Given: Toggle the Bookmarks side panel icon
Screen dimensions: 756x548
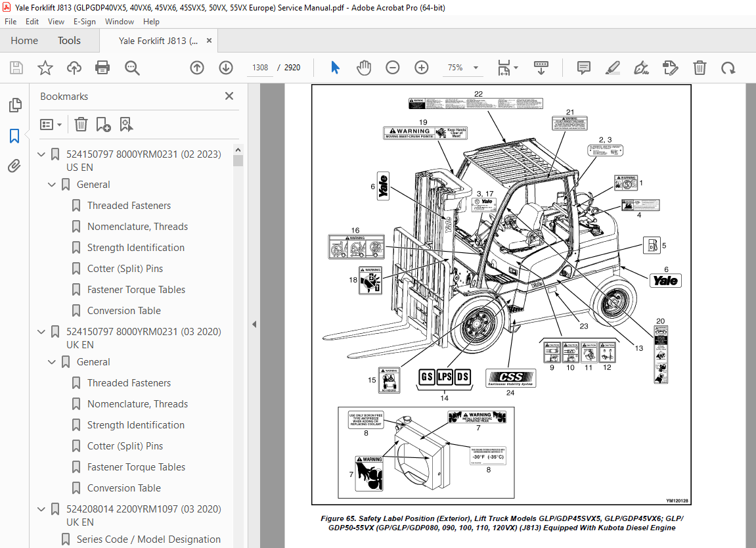Looking at the screenshot, I should (x=14, y=136).
